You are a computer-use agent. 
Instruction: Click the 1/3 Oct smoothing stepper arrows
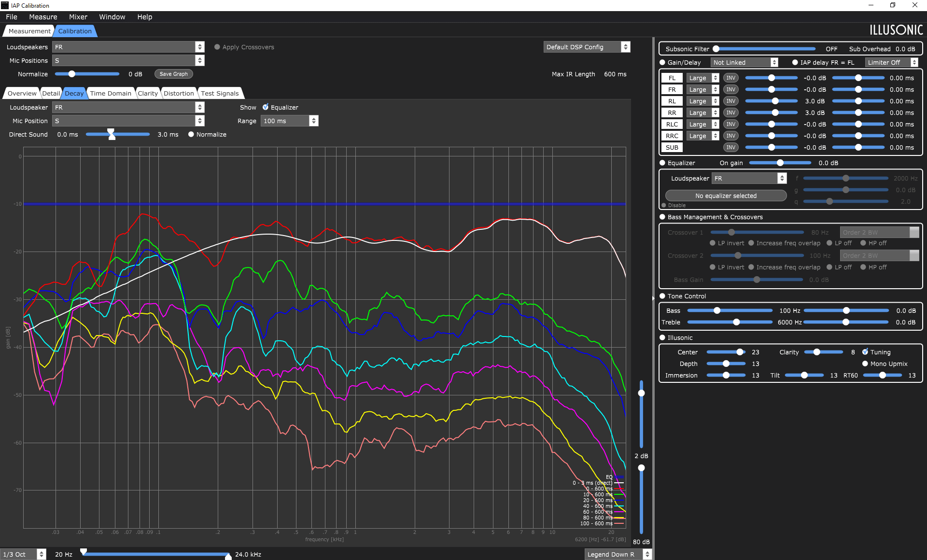(42, 554)
